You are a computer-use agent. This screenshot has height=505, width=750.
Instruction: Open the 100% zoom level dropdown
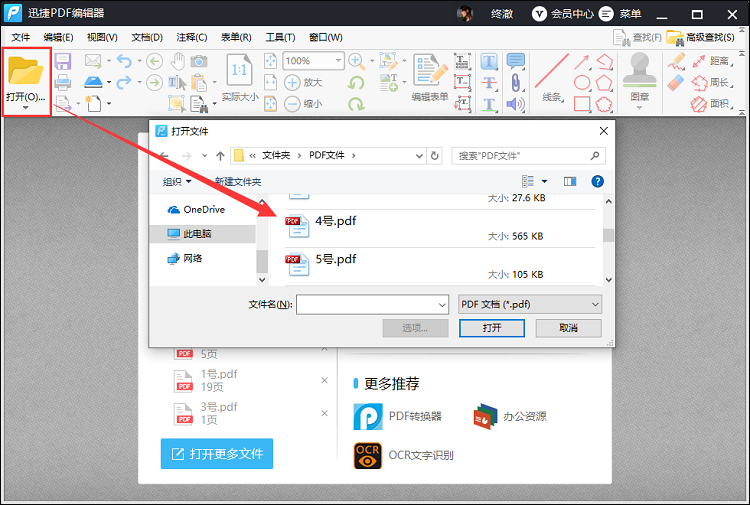(338, 61)
